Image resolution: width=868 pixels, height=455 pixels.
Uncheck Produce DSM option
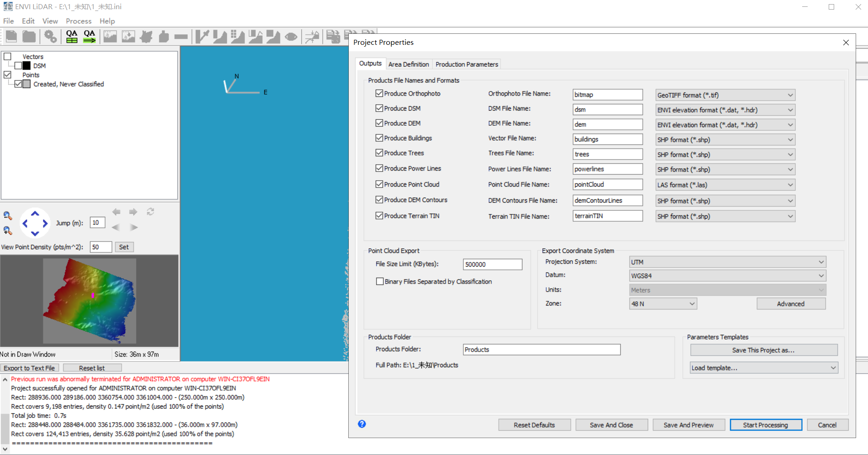click(x=379, y=108)
